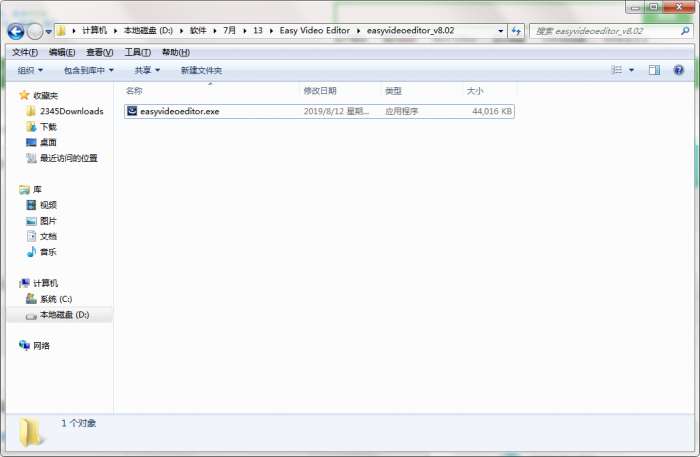Screen dimensions: 700x457
Task: Open the 帮助(H) menu
Action: tap(175, 52)
